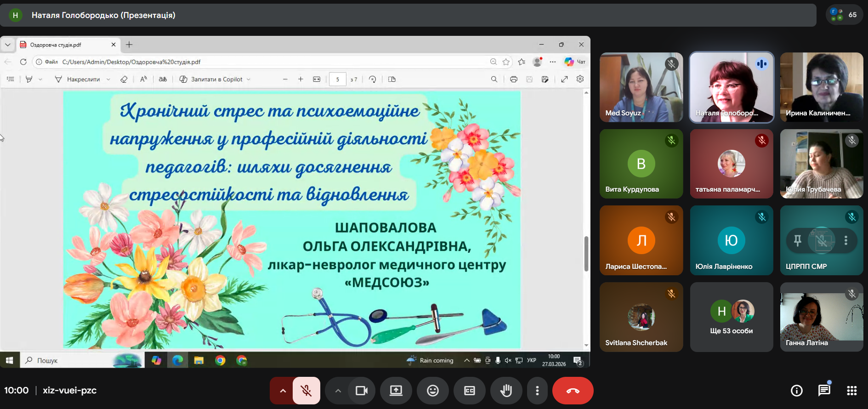
Task: Expand audio settings arrow beside microphone
Action: 283,391
